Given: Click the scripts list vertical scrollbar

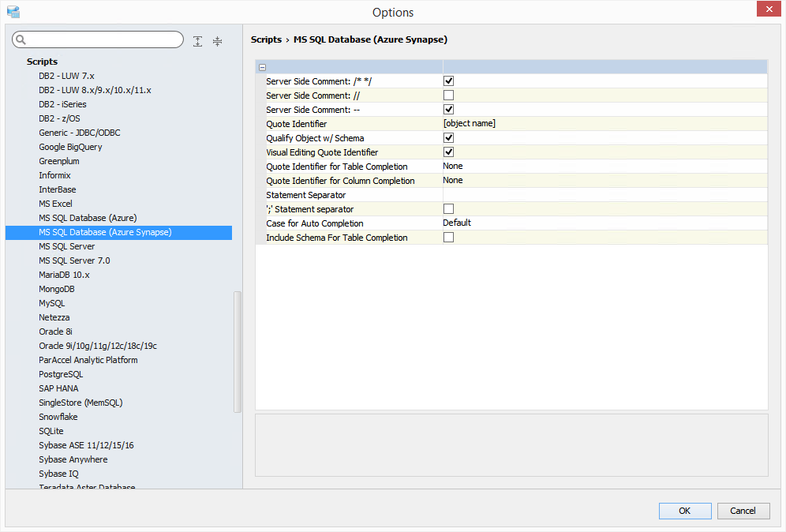Looking at the screenshot, I should tap(238, 351).
